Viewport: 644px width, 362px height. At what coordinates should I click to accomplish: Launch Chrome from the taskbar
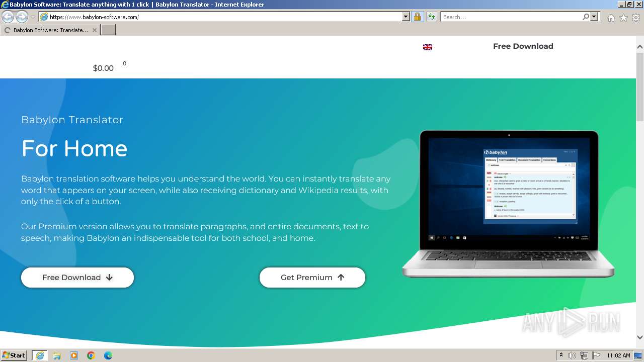(x=91, y=355)
